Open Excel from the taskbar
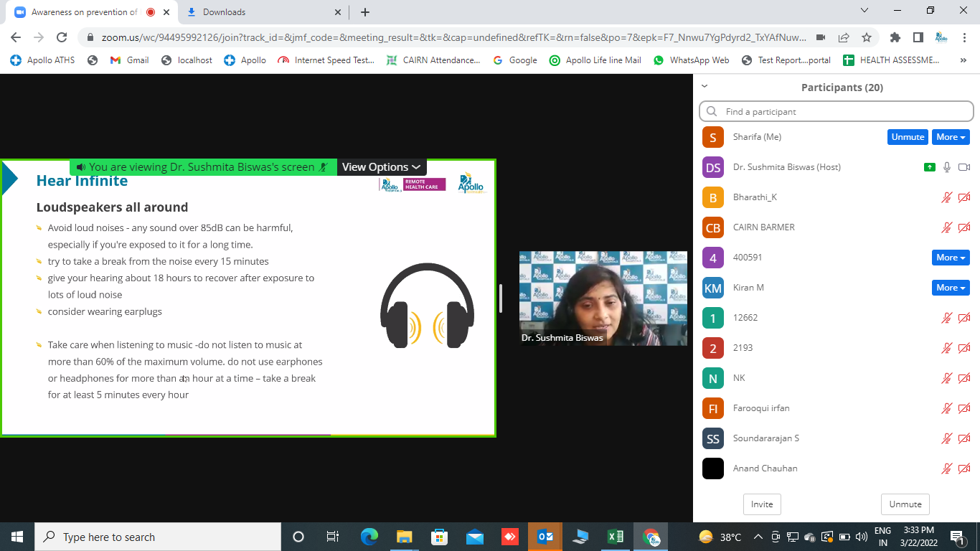 (x=615, y=537)
